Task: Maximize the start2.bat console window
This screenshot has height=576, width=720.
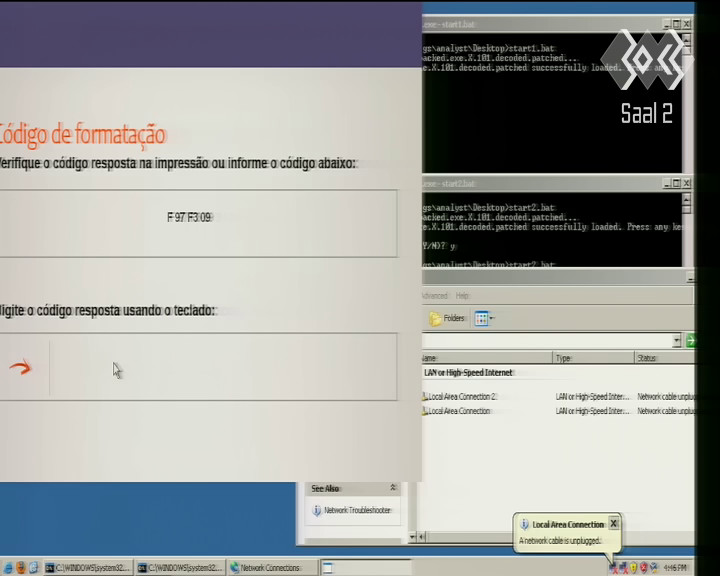Action: click(677, 183)
